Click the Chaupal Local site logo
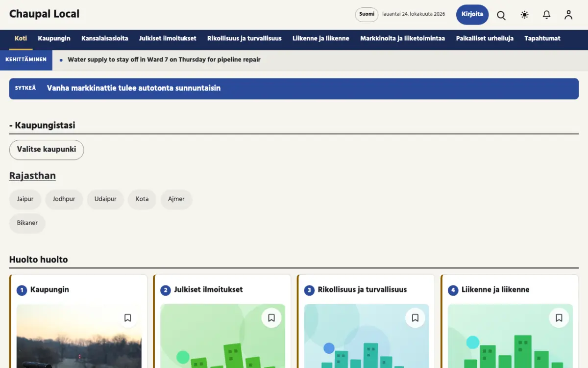This screenshot has height=368, width=588. (x=44, y=14)
